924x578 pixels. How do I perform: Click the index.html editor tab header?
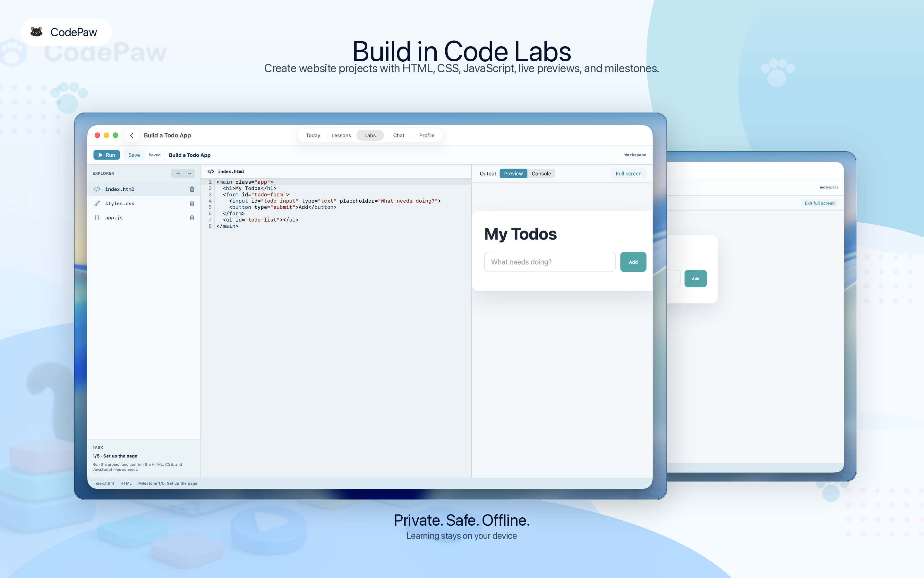coord(226,172)
